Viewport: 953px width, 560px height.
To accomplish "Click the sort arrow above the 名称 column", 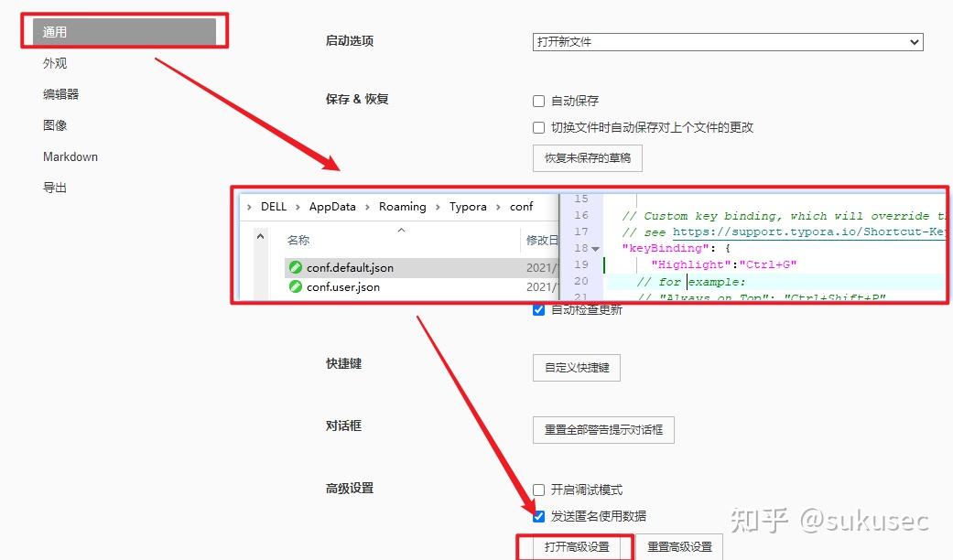I will click(402, 230).
